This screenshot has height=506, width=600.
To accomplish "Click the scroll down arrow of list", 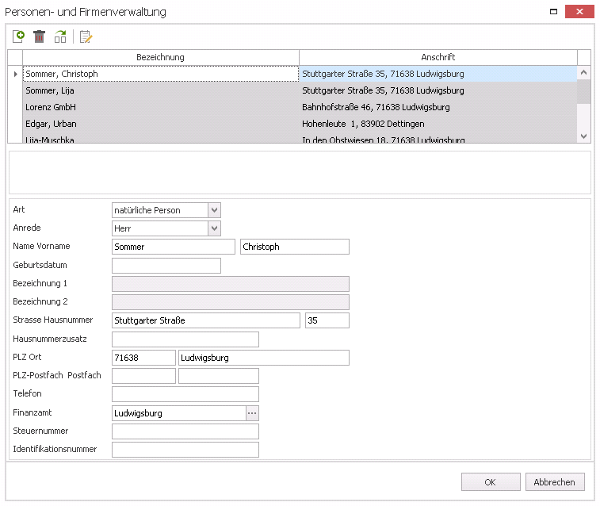I will coord(584,136).
